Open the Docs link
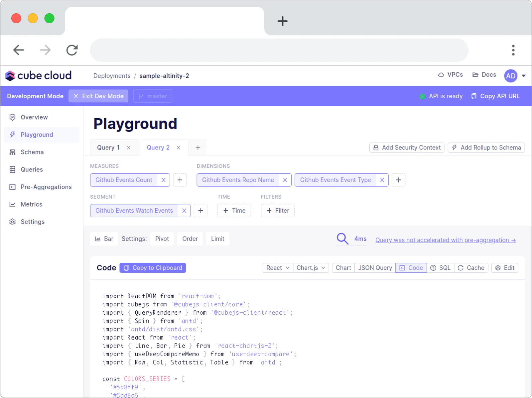 pos(484,75)
